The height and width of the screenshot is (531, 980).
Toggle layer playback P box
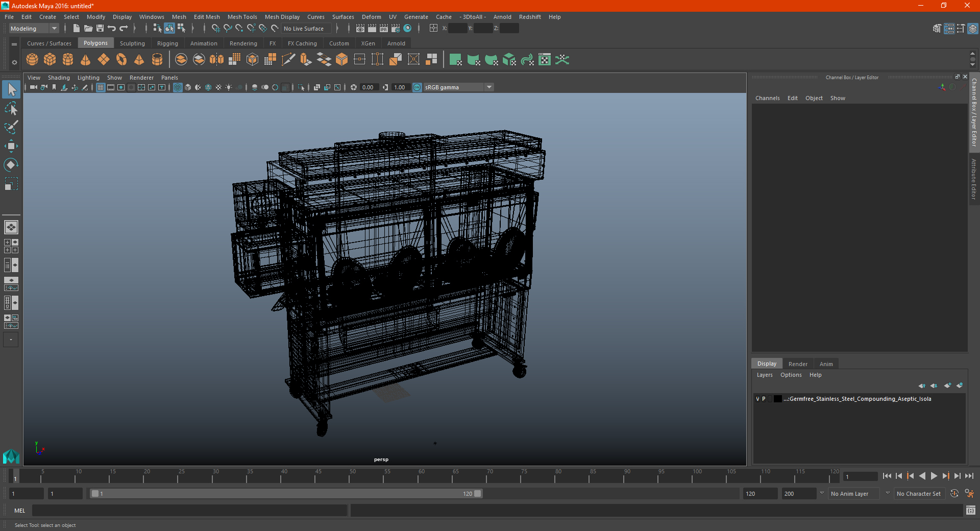pos(764,399)
